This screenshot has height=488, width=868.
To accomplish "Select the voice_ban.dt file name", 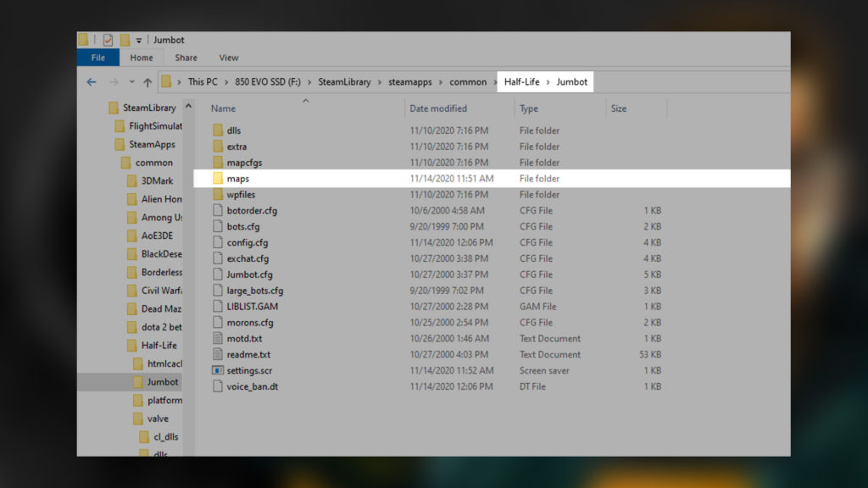I will (x=253, y=386).
